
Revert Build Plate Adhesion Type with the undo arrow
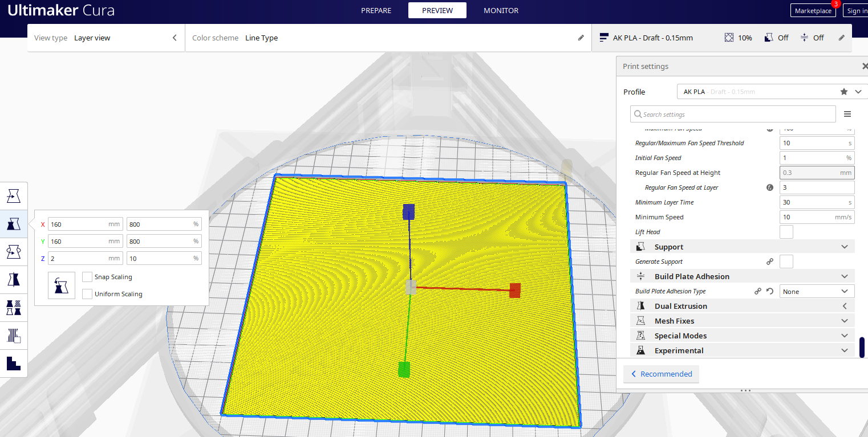(770, 291)
